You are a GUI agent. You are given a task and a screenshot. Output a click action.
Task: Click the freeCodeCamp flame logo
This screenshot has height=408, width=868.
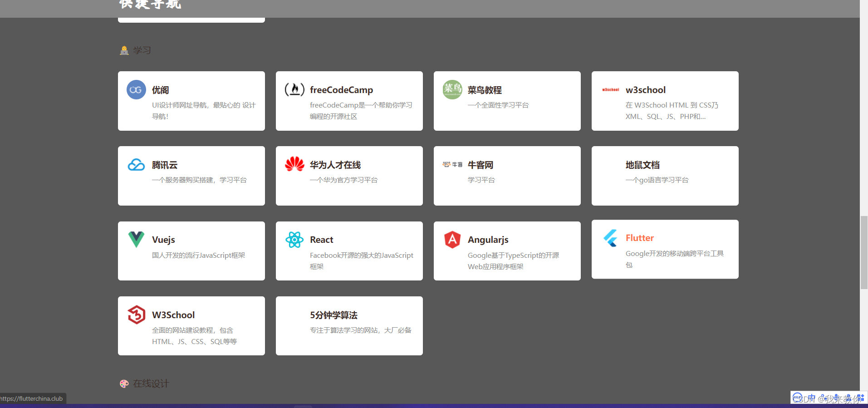click(x=294, y=89)
